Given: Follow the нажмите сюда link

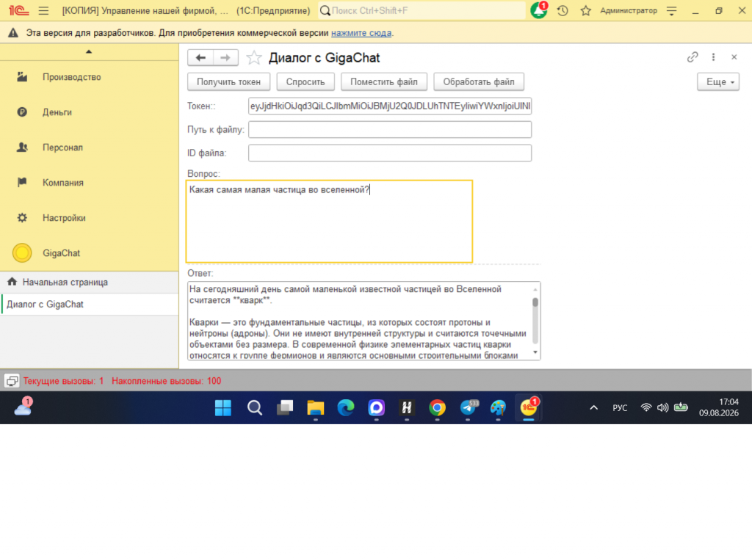Looking at the screenshot, I should [x=361, y=33].
